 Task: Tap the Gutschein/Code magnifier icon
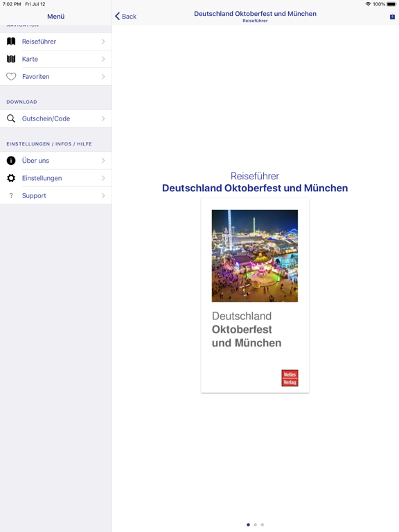[x=11, y=118]
